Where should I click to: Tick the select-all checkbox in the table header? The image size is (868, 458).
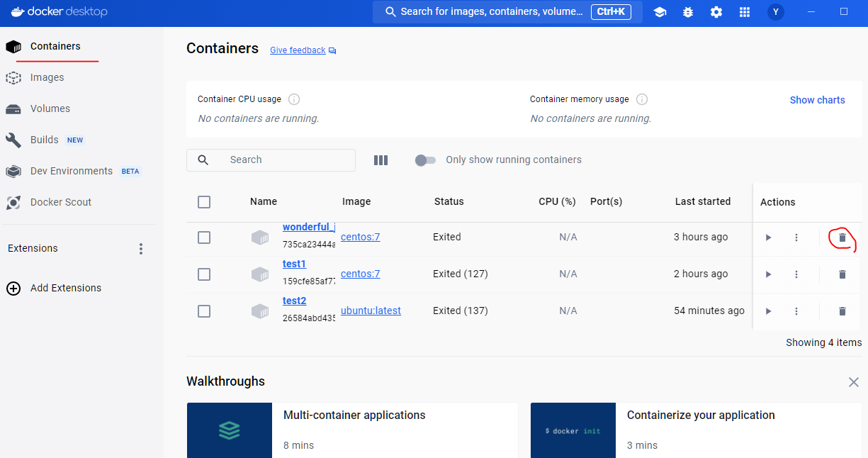[204, 202]
